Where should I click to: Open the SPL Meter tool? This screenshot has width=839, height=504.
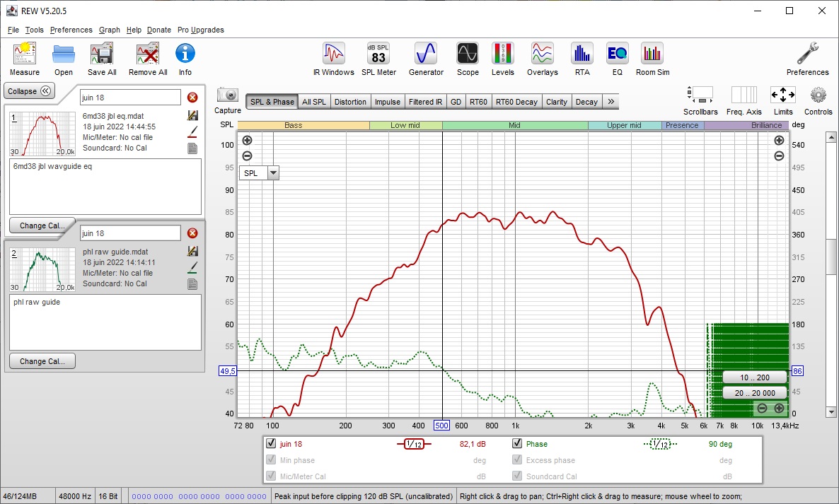pos(378,59)
